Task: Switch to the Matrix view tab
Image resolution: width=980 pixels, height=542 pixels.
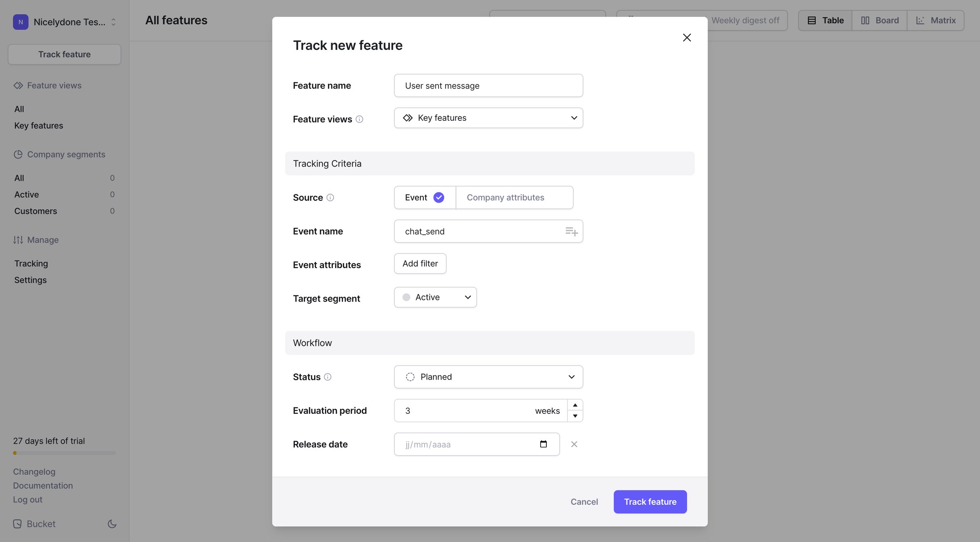Action: [935, 20]
